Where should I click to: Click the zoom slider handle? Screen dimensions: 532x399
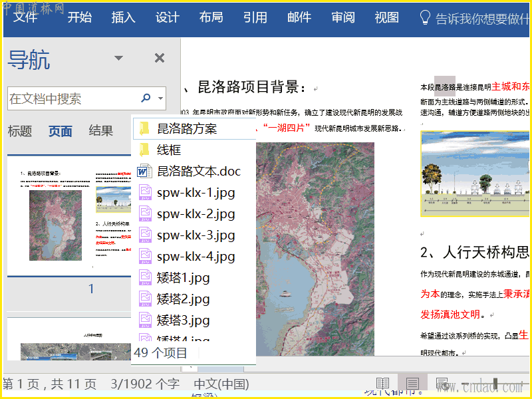coord(495,384)
